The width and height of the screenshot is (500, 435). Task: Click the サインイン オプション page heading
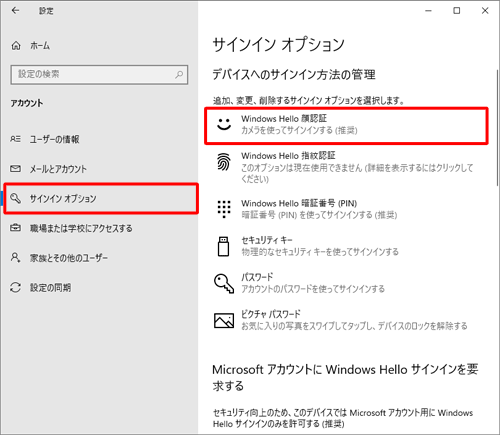click(279, 45)
